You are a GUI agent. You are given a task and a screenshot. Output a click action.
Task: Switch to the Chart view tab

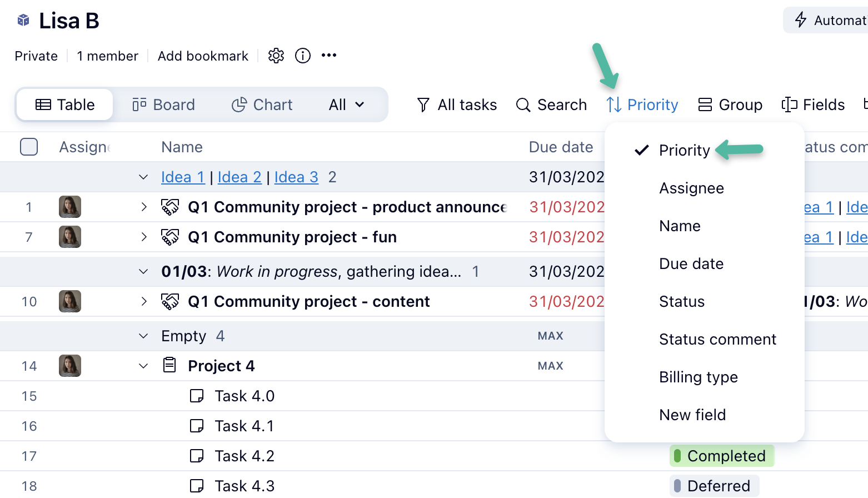coord(262,105)
